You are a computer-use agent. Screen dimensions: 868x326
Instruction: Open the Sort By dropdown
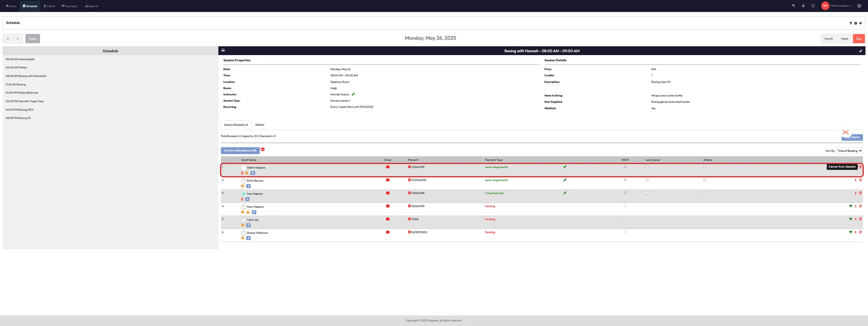click(849, 151)
